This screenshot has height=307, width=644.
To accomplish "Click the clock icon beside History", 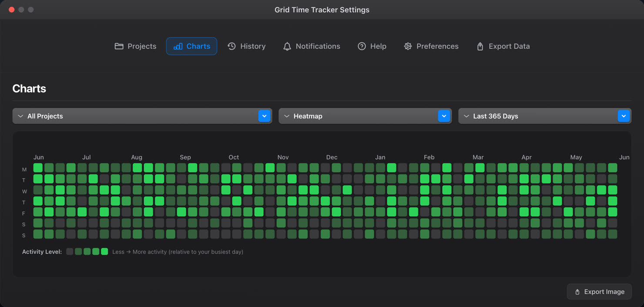I will click(232, 46).
